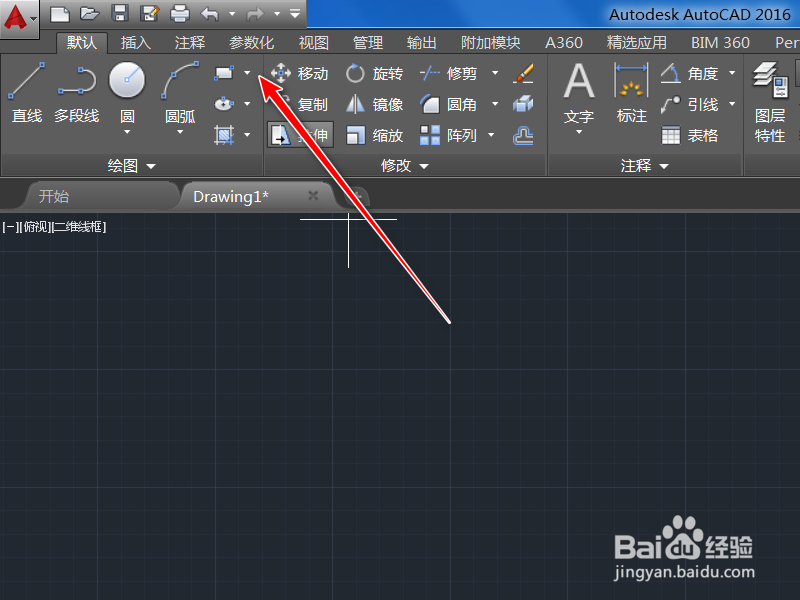
Task: Open 图层特性 layer properties
Action: [x=770, y=102]
